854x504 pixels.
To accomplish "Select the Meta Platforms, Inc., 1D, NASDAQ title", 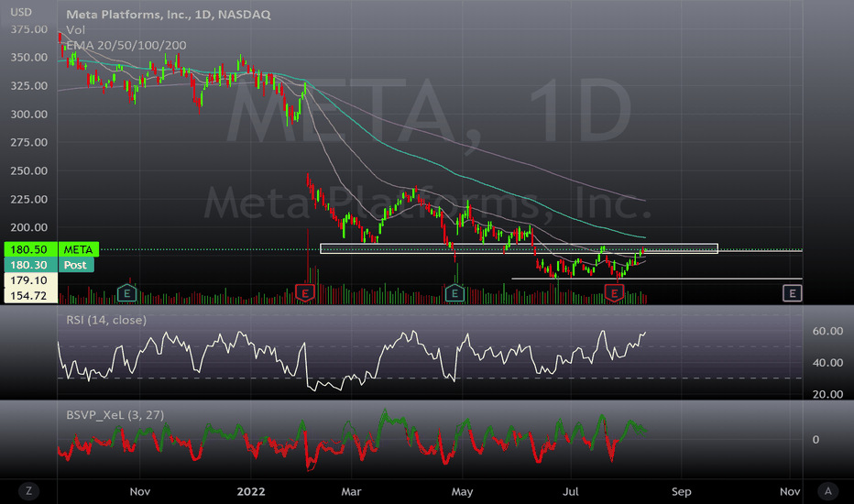I will click(x=169, y=15).
